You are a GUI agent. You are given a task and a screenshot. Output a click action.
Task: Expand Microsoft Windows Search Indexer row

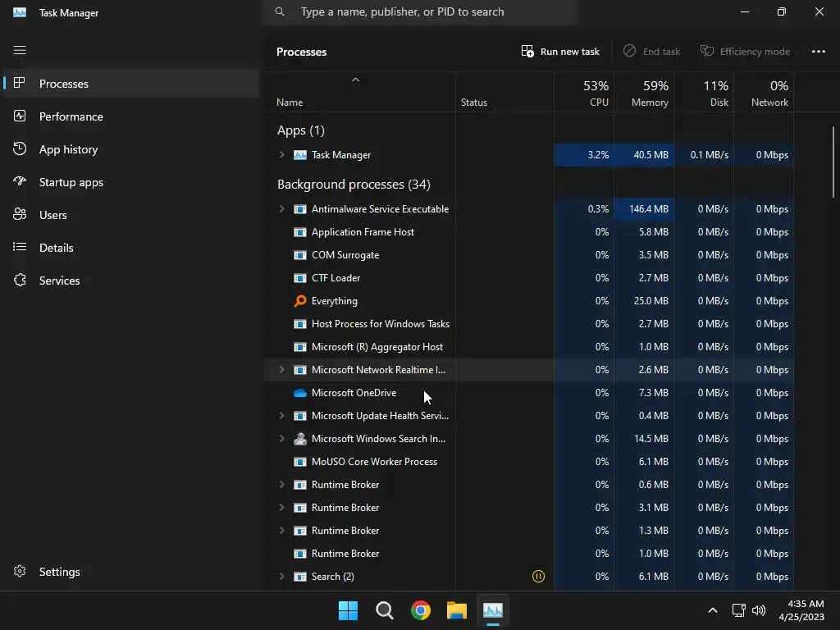point(282,439)
